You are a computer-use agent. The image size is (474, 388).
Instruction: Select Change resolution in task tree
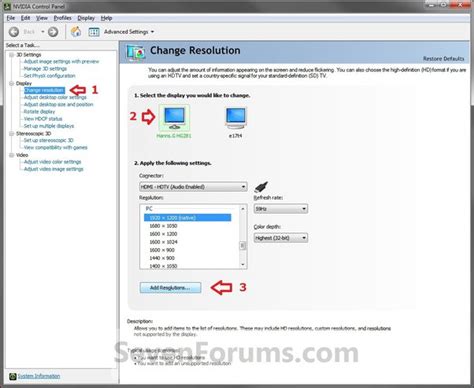44,90
